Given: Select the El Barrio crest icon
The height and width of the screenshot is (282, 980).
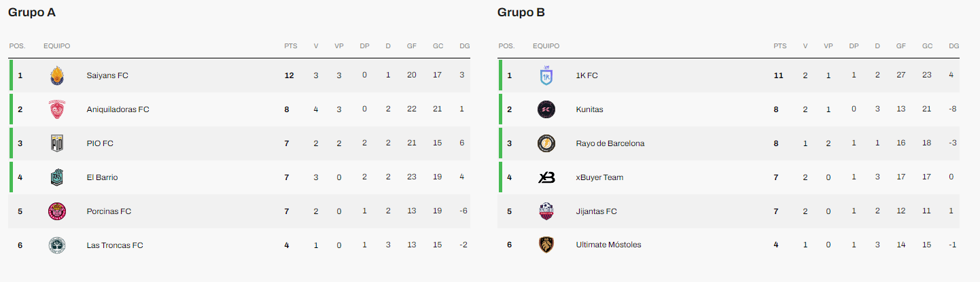Looking at the screenshot, I should point(57,177).
